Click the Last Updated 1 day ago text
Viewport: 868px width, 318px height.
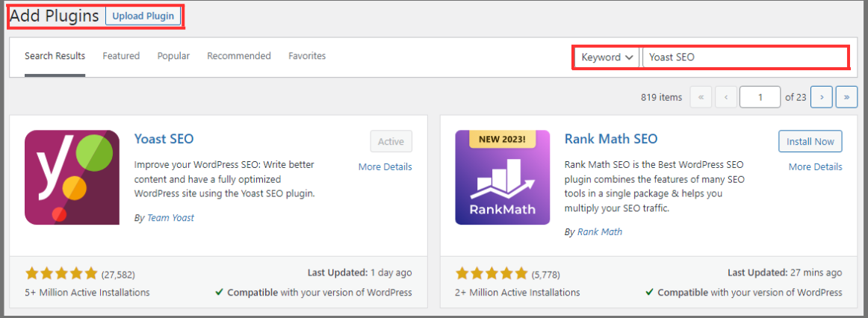tap(360, 273)
